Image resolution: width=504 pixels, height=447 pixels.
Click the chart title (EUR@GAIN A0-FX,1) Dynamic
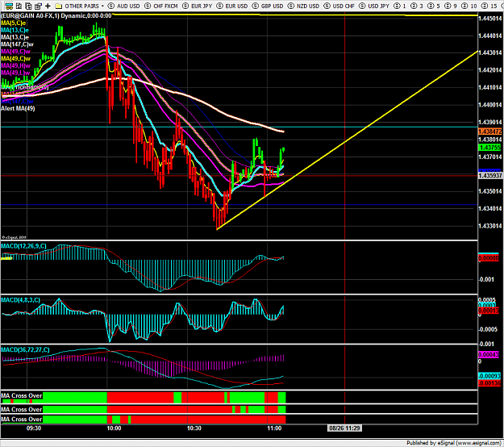coord(56,16)
